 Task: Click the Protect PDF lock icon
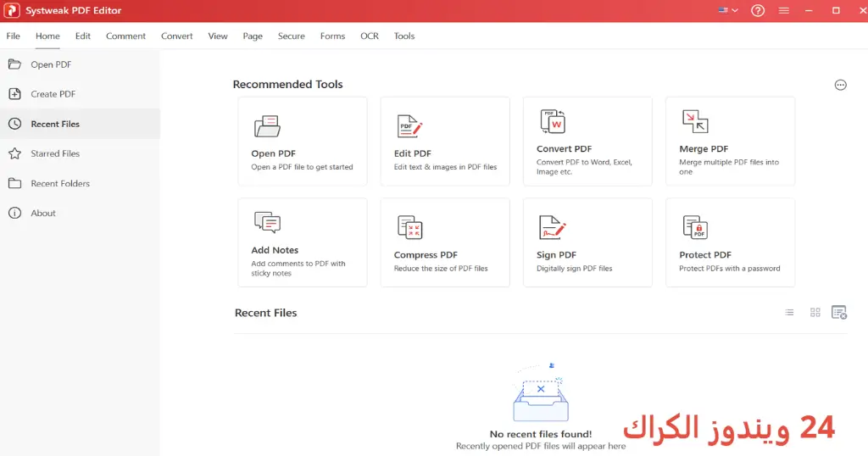point(695,227)
